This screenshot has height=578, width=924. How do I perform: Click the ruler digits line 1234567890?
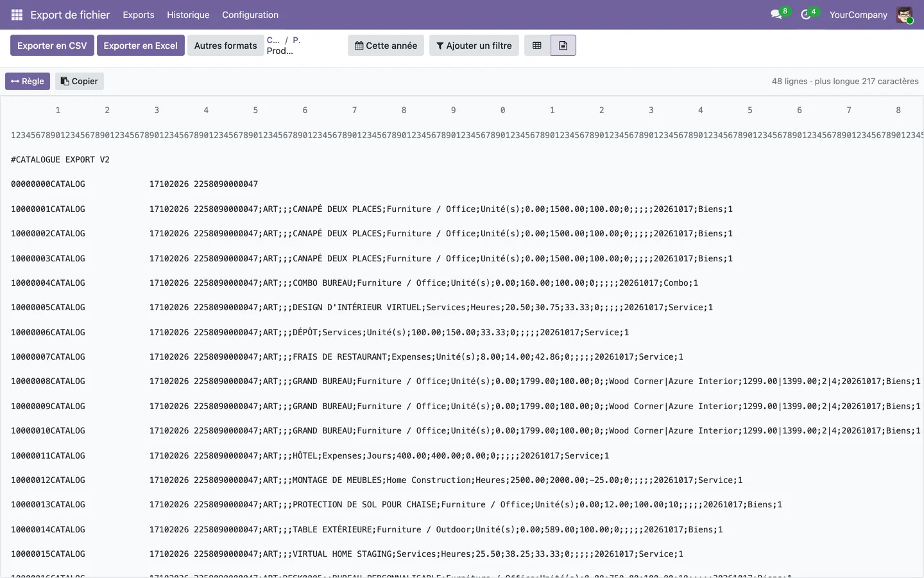tap(467, 135)
